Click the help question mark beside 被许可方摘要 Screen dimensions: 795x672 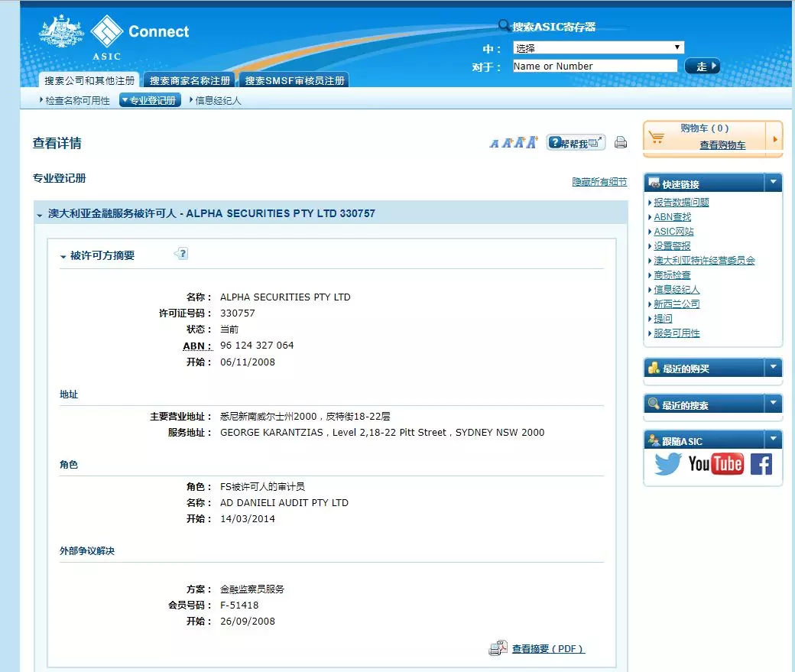tap(181, 254)
